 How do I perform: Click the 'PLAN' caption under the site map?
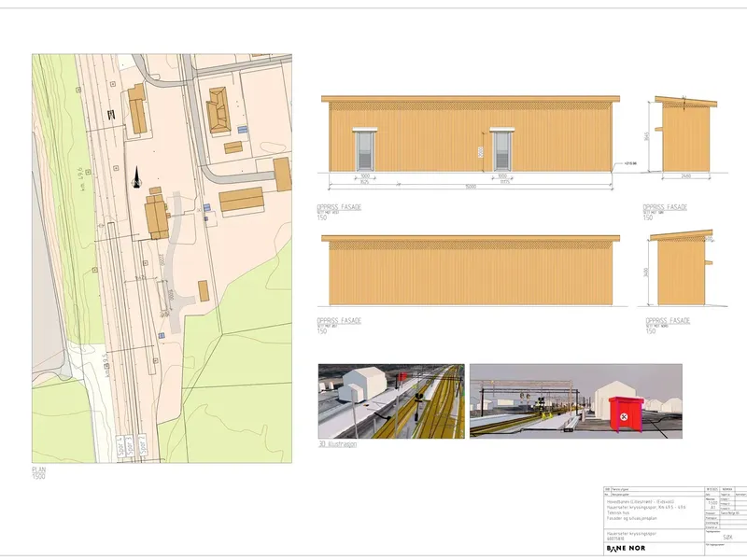click(39, 469)
